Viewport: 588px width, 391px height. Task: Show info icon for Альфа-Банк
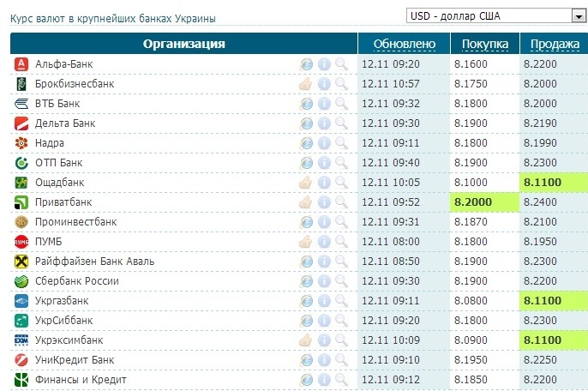[x=324, y=64]
